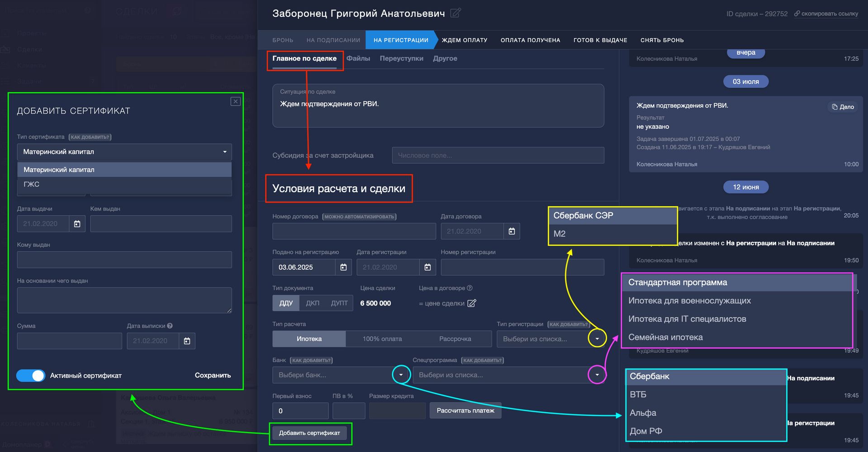Screen dimensions: 868x452
Task: Select На регистрации stage
Action: point(401,40)
